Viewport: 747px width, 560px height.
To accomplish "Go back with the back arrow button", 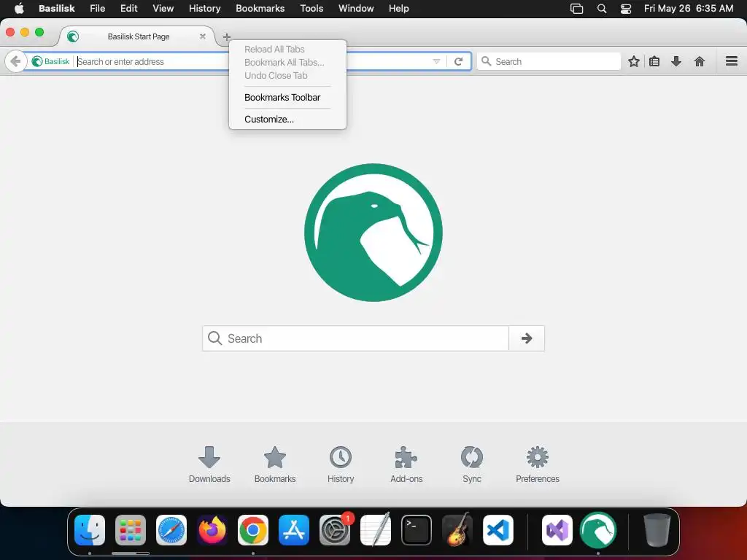I will [x=16, y=61].
